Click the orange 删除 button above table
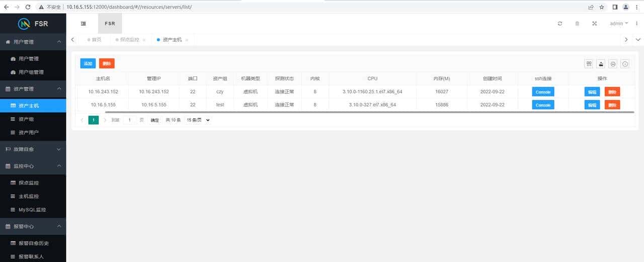The height and width of the screenshot is (262, 644). (107, 63)
